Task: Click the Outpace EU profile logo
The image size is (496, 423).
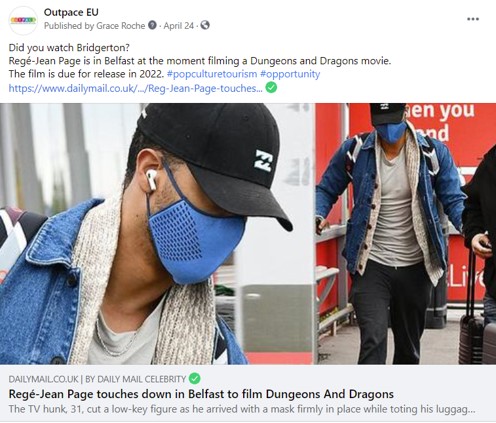Action: (23, 20)
